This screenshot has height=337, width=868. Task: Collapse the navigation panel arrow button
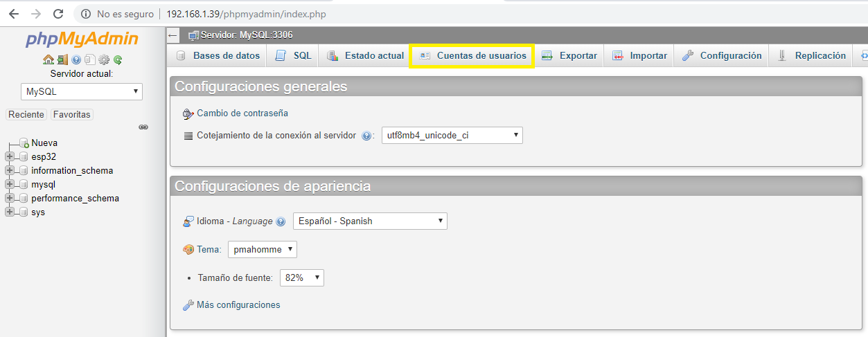(x=173, y=35)
